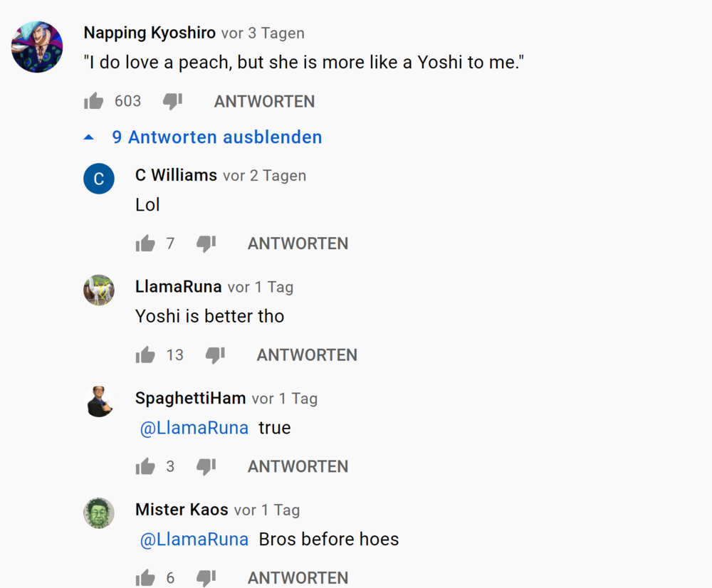Click the @LlamaRuna mention in SpaghettiHam's reply
The height and width of the screenshot is (588, 712).
(x=194, y=428)
